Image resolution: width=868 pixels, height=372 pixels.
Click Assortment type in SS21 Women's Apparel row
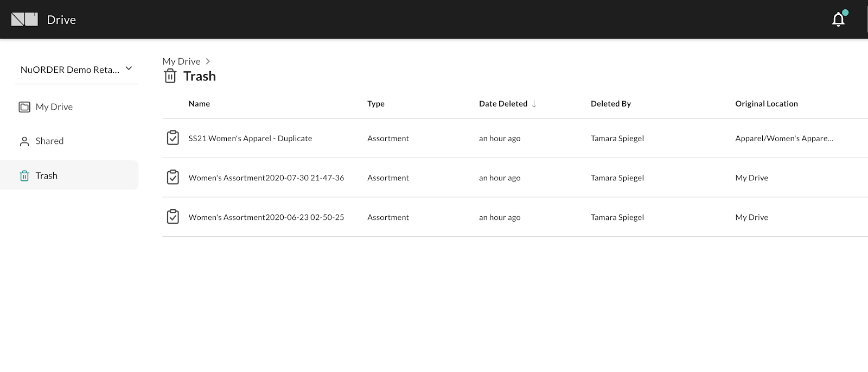click(388, 138)
